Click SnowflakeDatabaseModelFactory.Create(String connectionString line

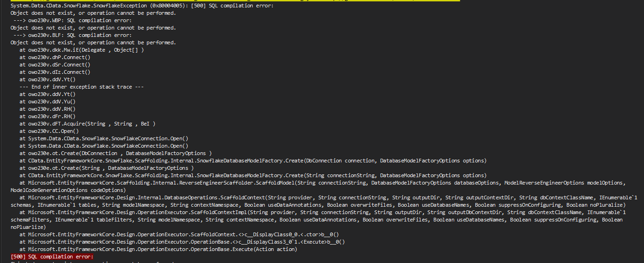click(253, 175)
